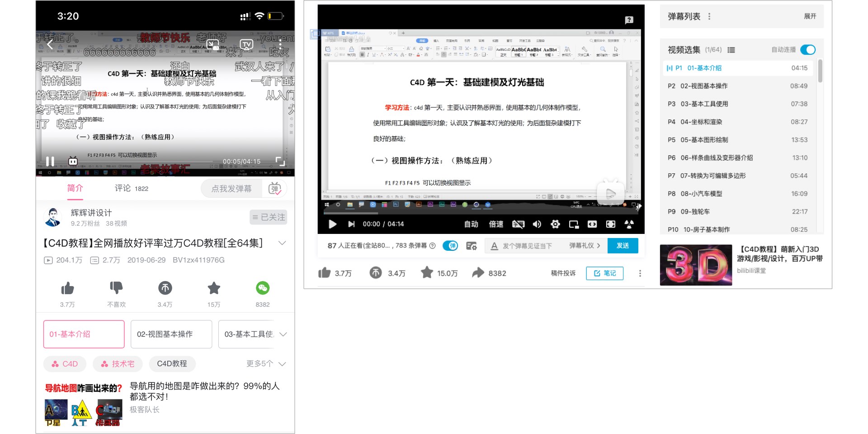The image size is (868, 434).
Task: Enter web fullscreen in desktop player
Action: tap(611, 224)
